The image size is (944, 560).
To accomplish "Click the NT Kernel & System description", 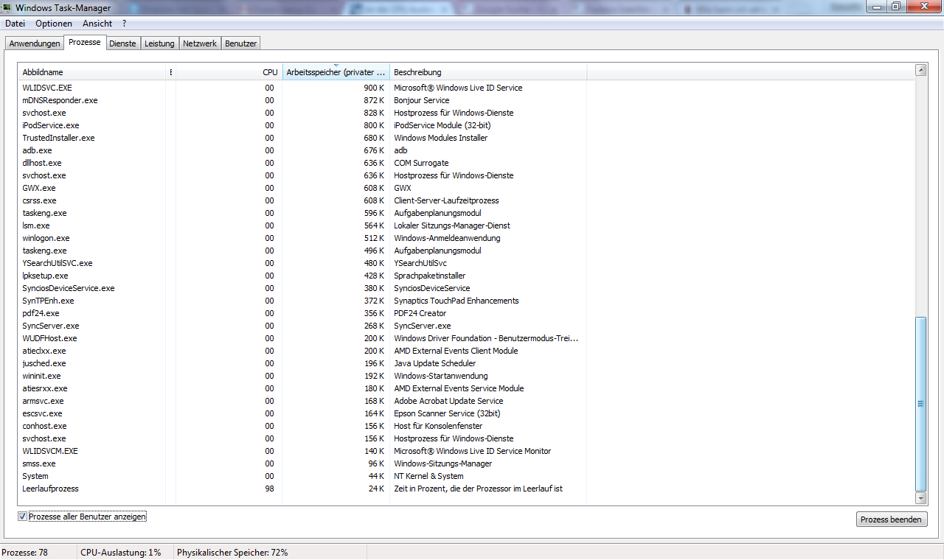I will click(x=429, y=476).
